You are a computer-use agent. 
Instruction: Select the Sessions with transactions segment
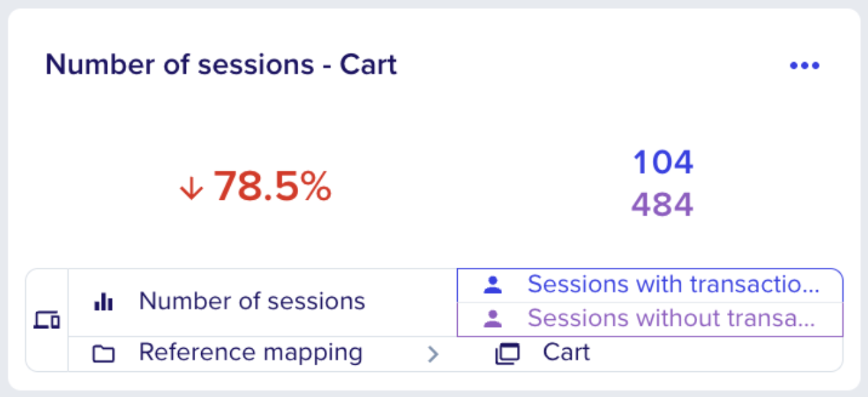click(650, 286)
